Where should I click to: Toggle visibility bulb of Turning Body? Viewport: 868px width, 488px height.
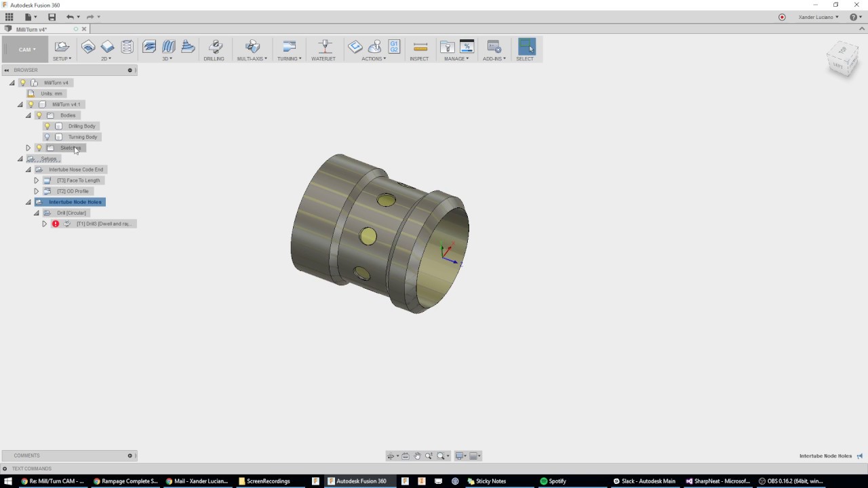(47, 137)
